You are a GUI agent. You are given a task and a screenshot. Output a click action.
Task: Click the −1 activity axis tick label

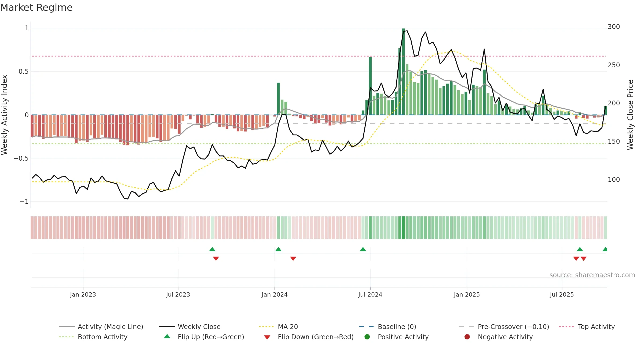tap(24, 202)
